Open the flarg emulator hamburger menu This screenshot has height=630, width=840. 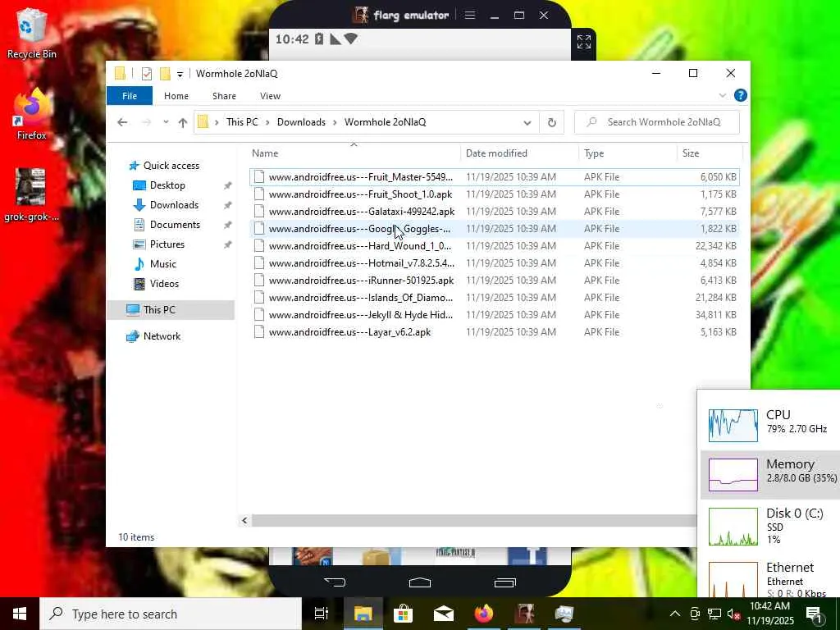[x=470, y=15]
